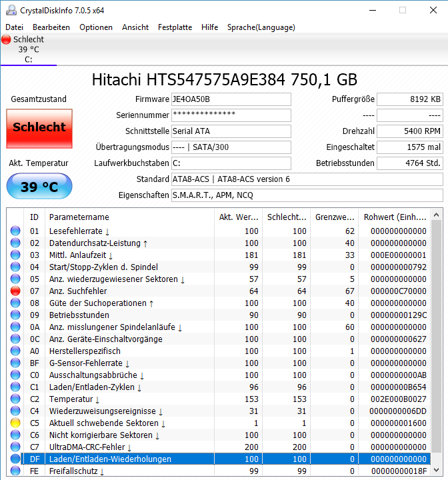Screen dimensions: 448x480
Task: Click the Laufwerkbuchstaben field C:
Action: click(x=231, y=163)
